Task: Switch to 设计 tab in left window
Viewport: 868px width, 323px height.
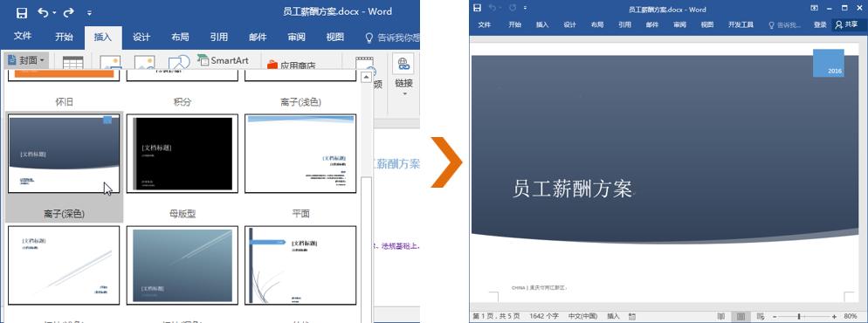Action: pyautogui.click(x=141, y=37)
